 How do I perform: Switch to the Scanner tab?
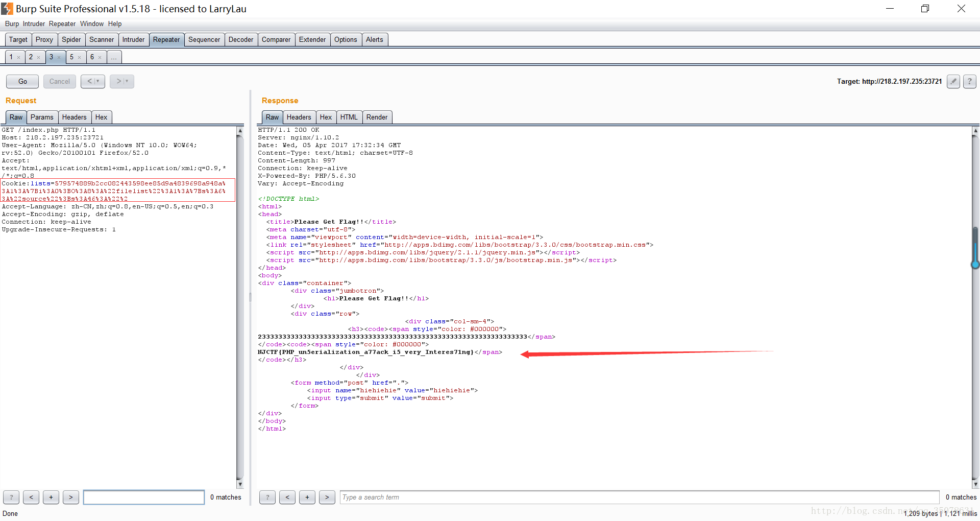[102, 39]
